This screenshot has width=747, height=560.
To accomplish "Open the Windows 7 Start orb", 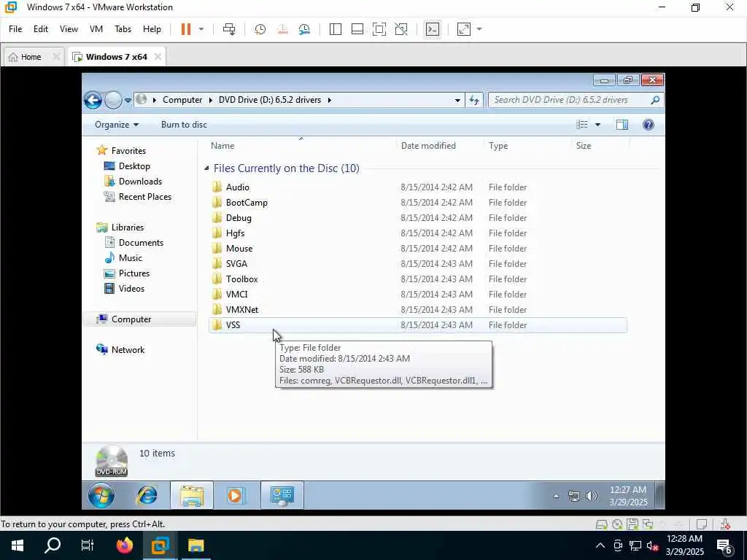I will (101, 495).
